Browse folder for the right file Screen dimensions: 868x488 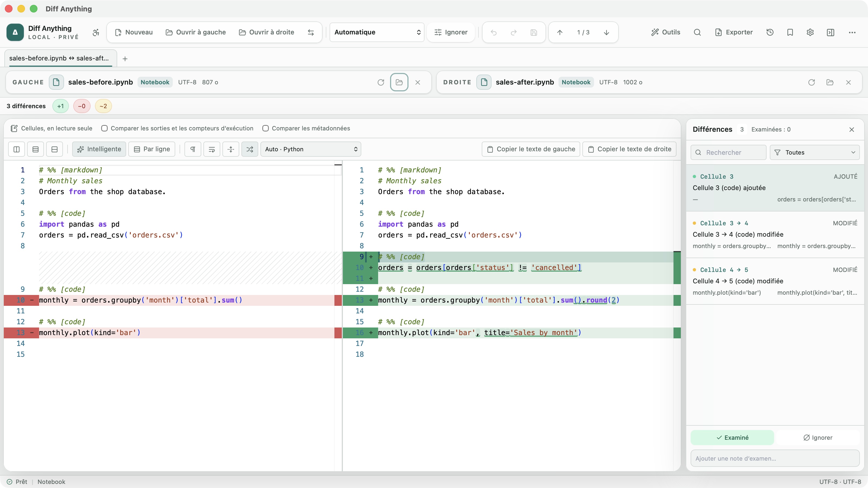[830, 82]
